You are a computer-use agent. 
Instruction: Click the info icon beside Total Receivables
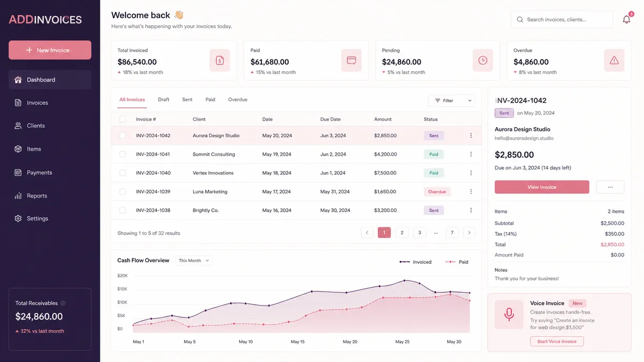click(x=63, y=303)
